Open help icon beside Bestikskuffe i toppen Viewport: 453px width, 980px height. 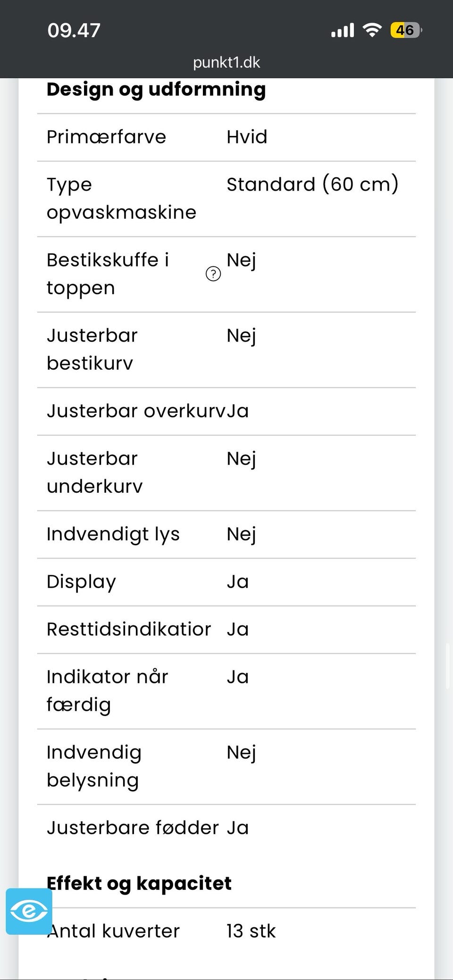pos(213,274)
